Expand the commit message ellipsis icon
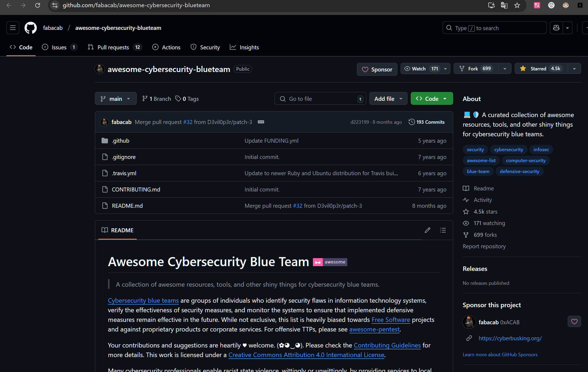This screenshot has width=588, height=372. [261, 122]
